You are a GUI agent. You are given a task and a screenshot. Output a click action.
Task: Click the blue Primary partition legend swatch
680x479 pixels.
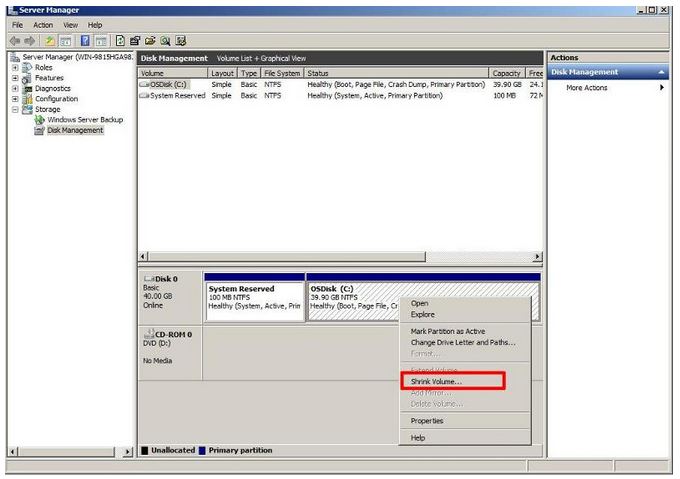(x=202, y=450)
